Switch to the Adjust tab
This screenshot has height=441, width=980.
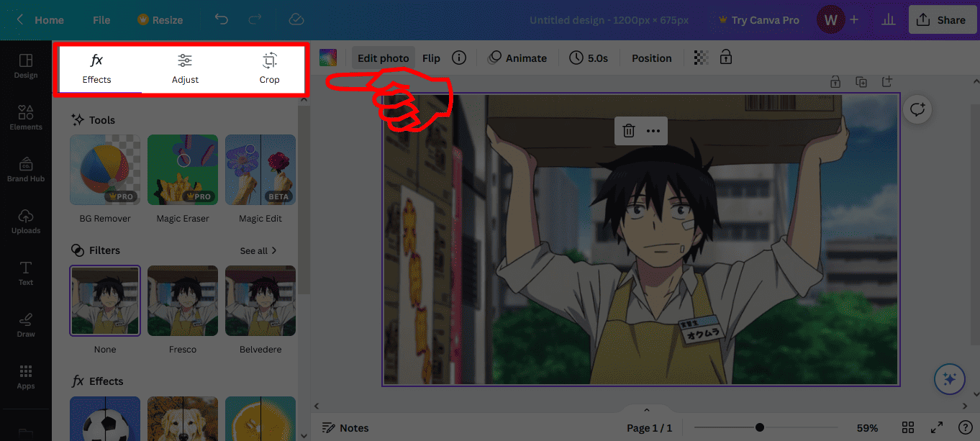(185, 69)
